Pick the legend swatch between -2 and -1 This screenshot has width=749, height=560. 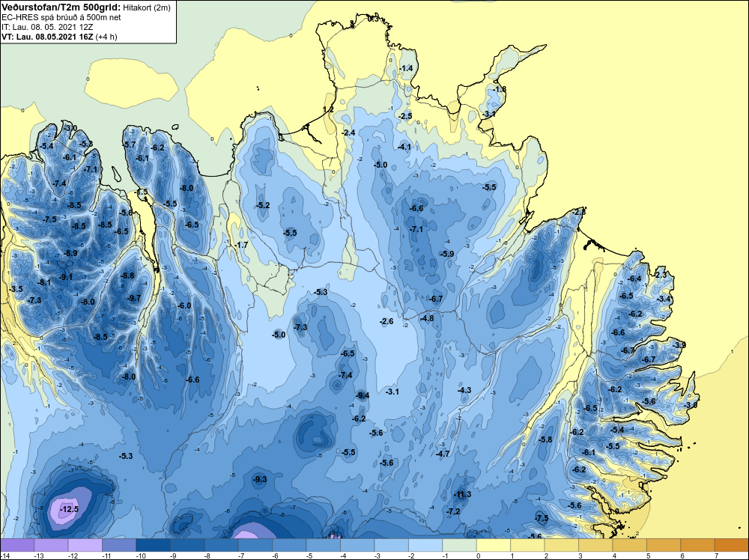coord(425,545)
